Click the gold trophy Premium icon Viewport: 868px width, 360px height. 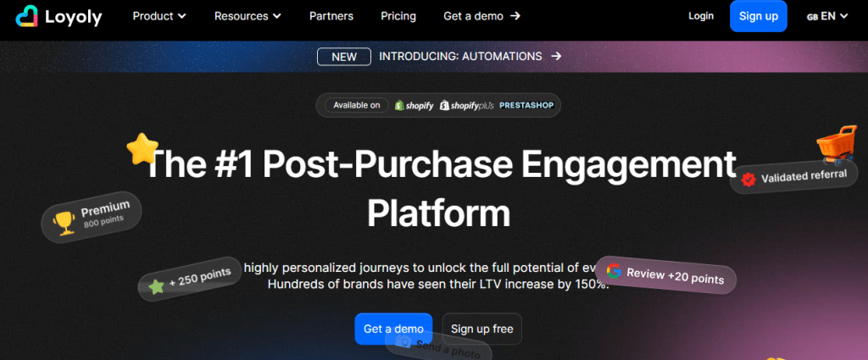pyautogui.click(x=64, y=223)
